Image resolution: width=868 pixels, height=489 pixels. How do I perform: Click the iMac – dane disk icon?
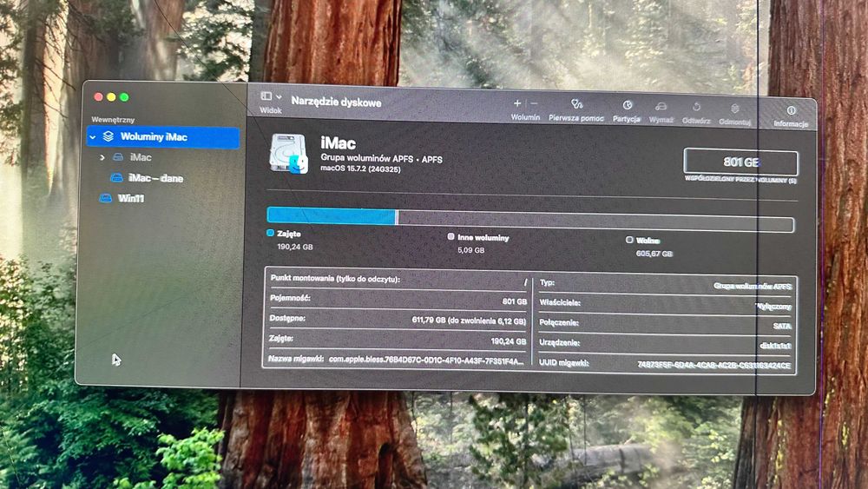click(x=116, y=178)
